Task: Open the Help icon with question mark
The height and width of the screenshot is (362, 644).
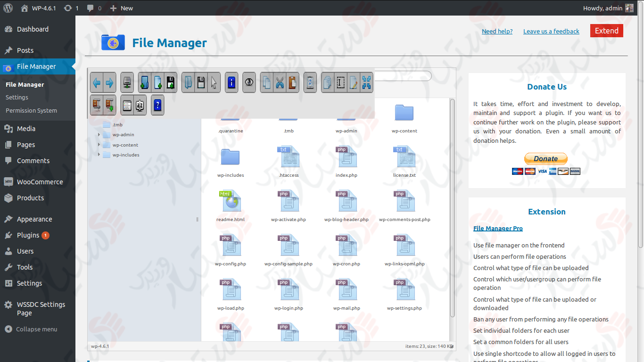Action: [157, 105]
